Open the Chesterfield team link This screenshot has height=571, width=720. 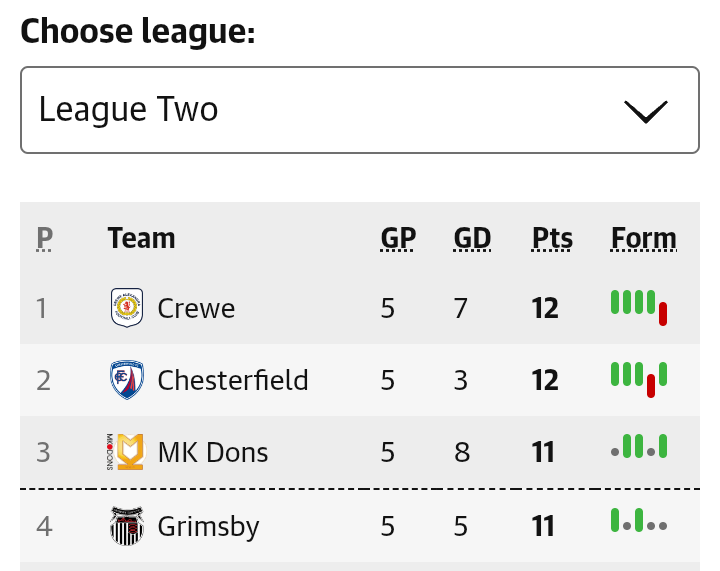[x=233, y=380]
